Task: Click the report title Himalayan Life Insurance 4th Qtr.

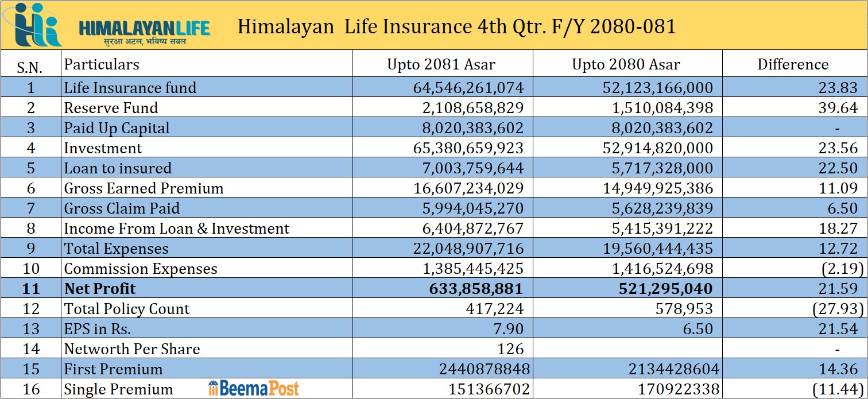Action: [456, 26]
